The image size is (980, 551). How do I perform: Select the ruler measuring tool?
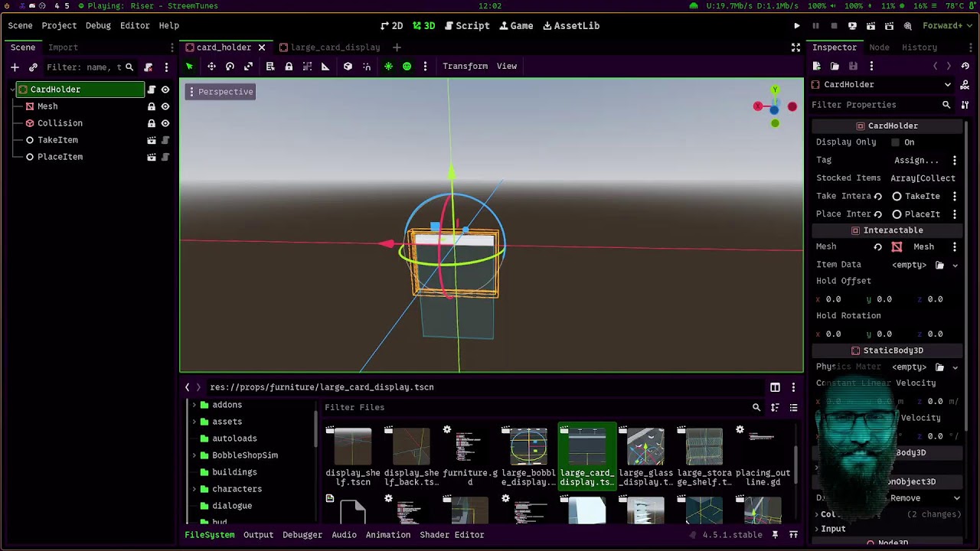coord(325,67)
